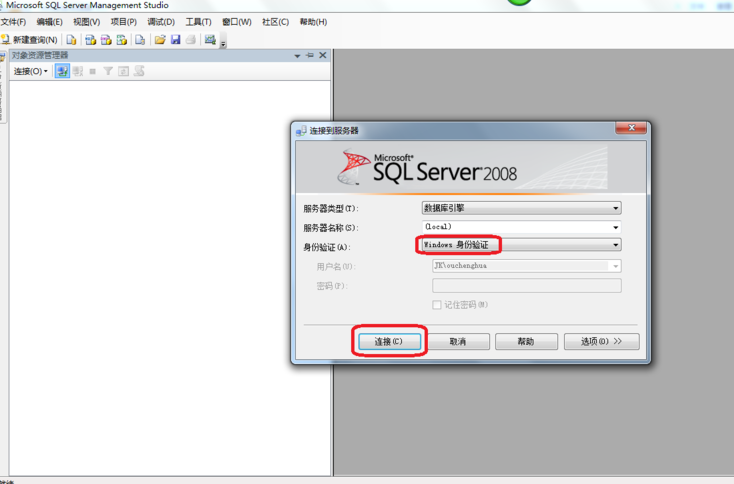Screen dimensions: 734x484
Task: Click the print icon in the main toolbar
Action: click(x=190, y=40)
